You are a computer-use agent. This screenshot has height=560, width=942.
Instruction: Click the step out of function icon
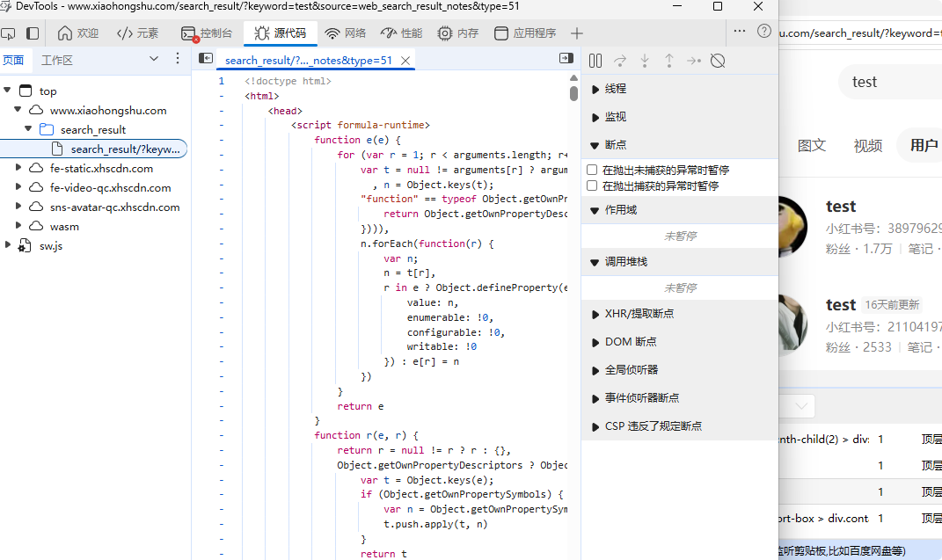pos(669,61)
